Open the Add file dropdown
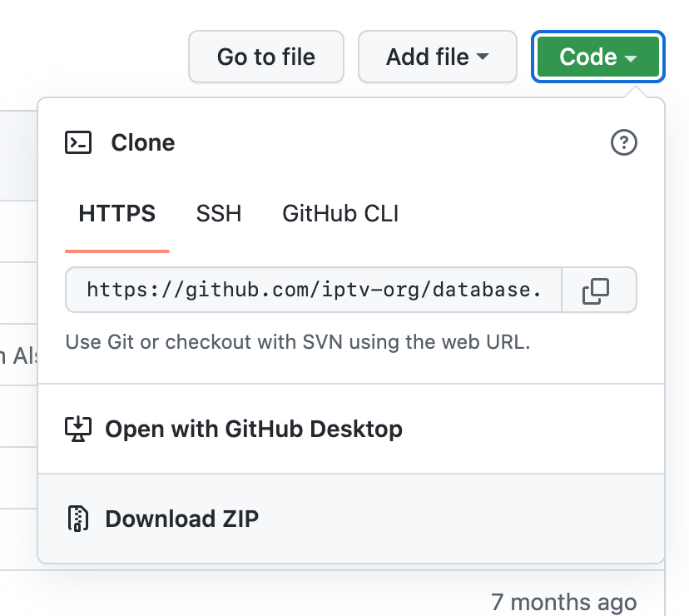The width and height of the screenshot is (689, 616). click(437, 57)
